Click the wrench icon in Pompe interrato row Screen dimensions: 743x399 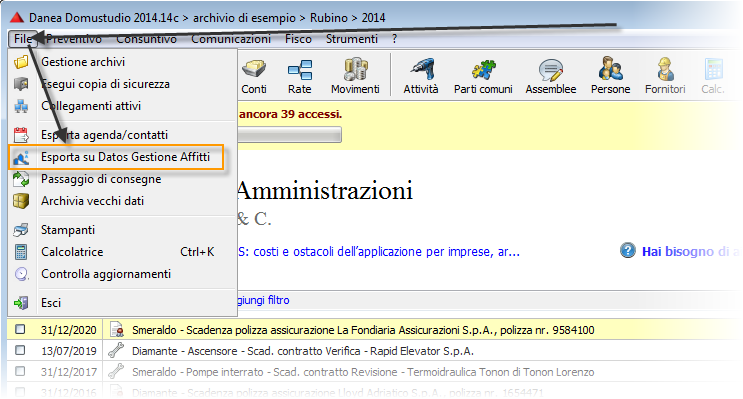(x=116, y=371)
